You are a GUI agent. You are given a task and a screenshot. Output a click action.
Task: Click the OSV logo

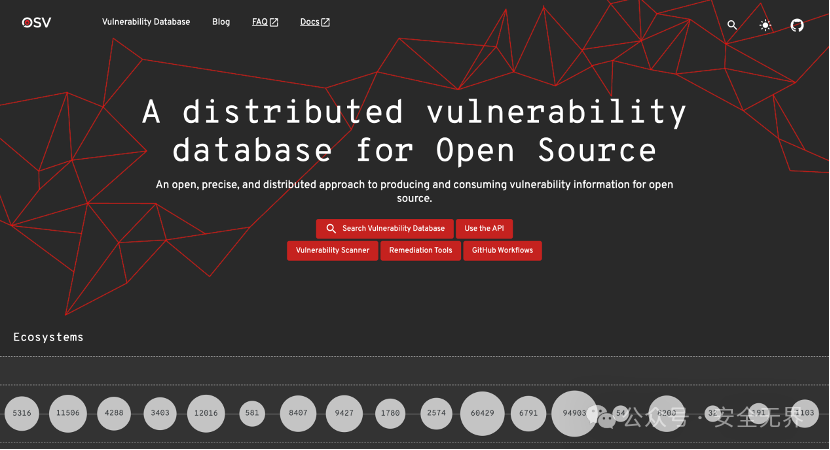point(37,22)
